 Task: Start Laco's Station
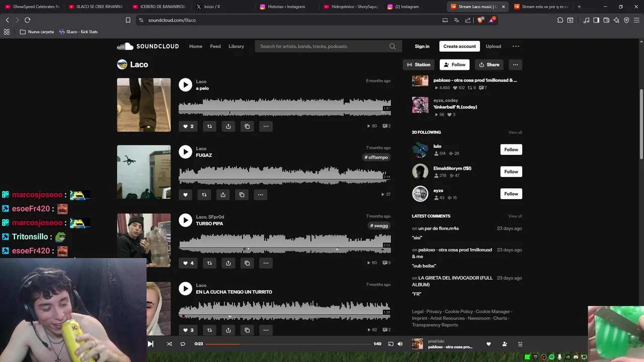coord(419,64)
